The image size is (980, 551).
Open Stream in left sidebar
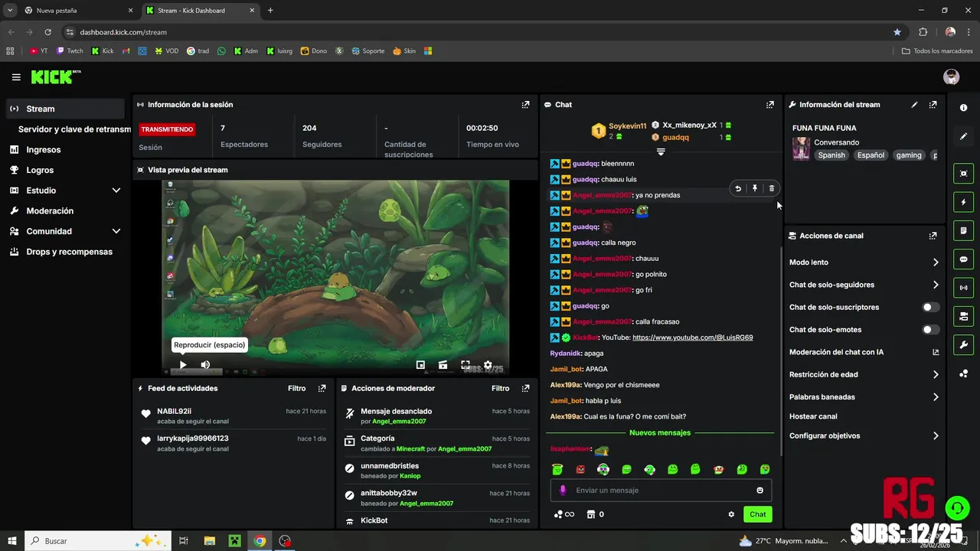(x=65, y=109)
